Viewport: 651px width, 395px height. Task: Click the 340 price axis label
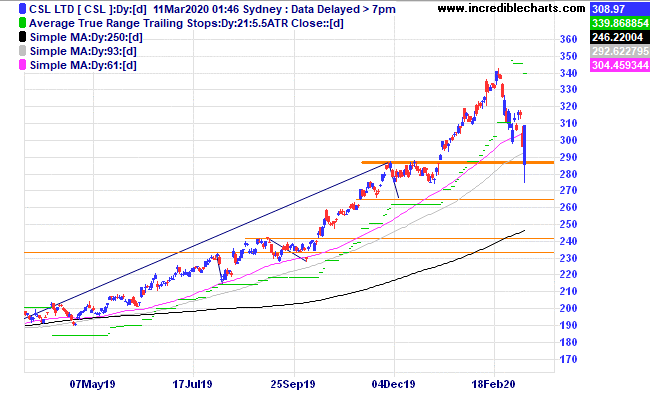click(568, 73)
